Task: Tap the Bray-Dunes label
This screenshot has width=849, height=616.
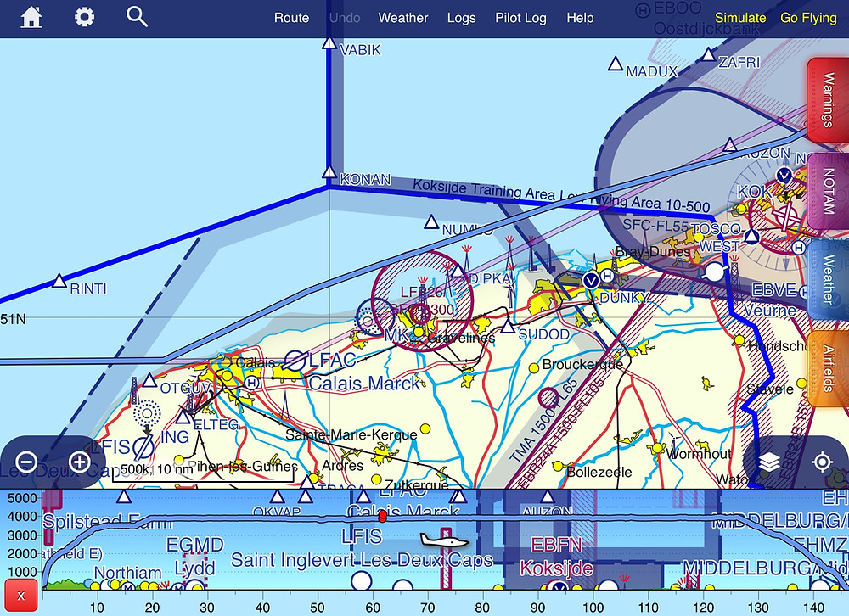Action: click(652, 252)
